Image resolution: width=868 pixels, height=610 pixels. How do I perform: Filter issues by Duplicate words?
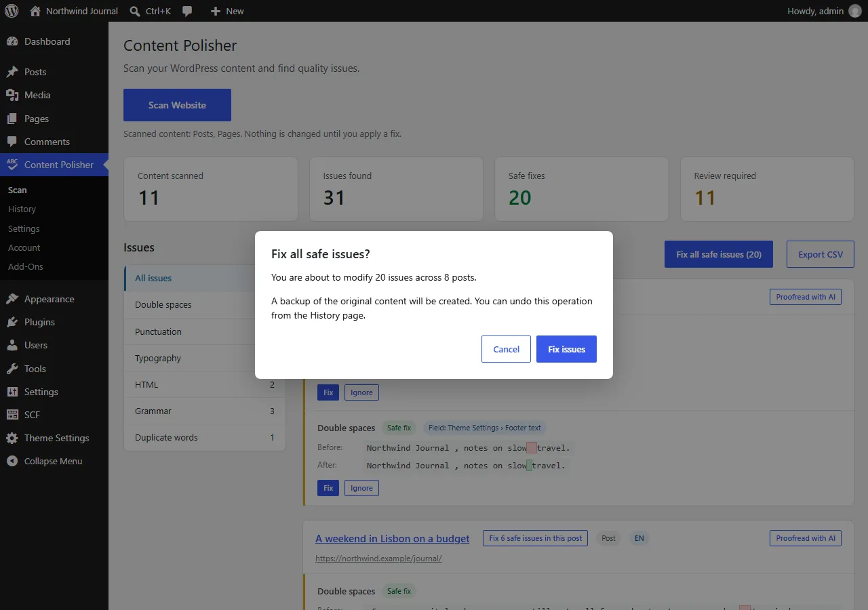point(205,437)
